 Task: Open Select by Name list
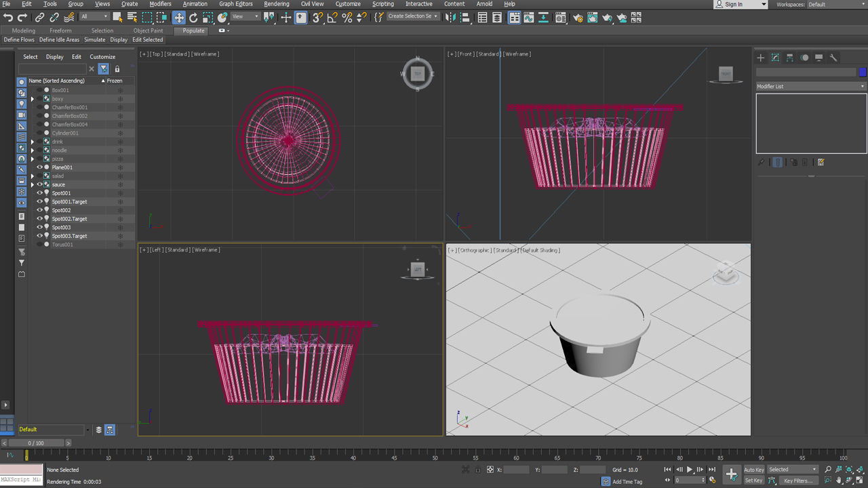tap(132, 17)
